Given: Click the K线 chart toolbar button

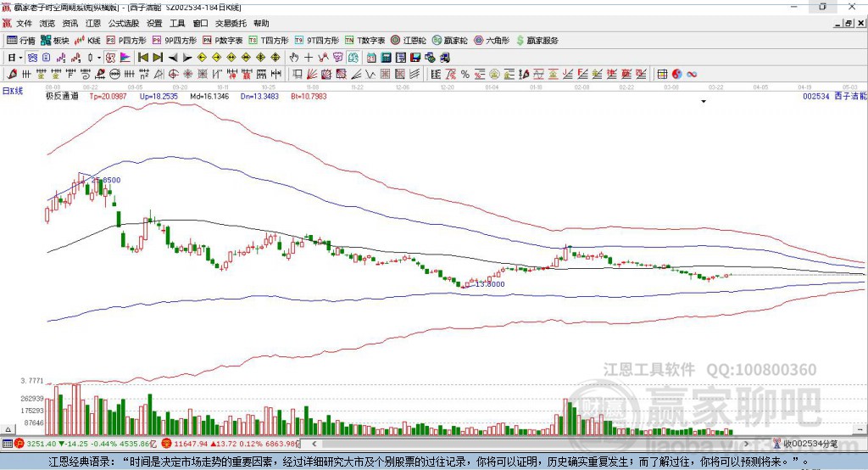Looking at the screenshot, I should point(88,40).
